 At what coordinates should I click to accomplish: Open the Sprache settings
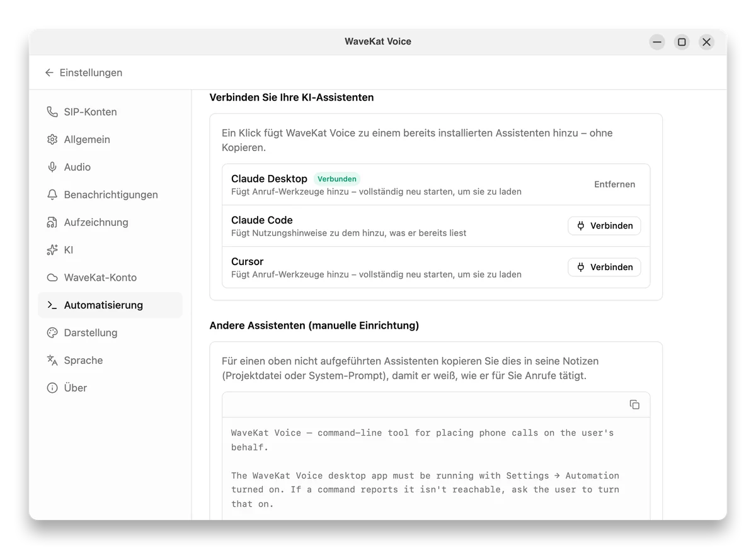(110, 361)
